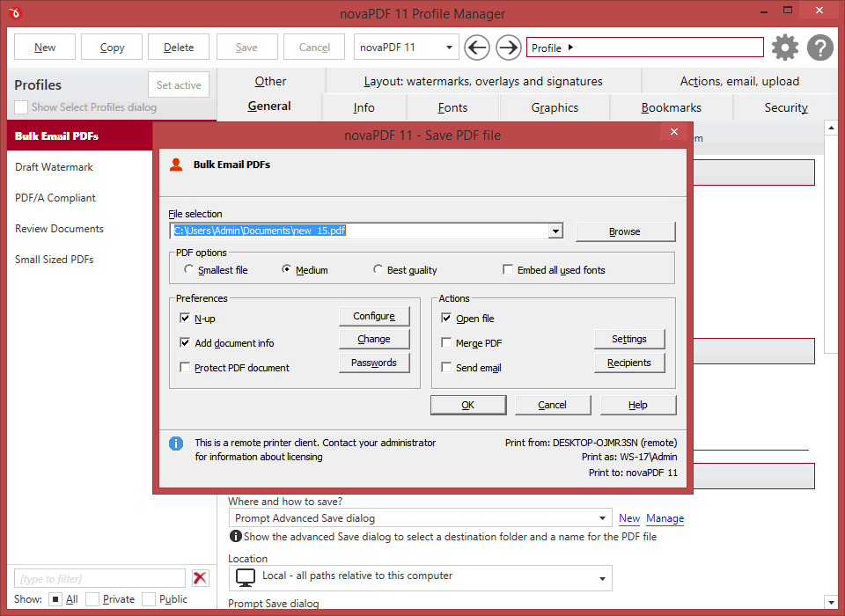Click the info icon next to Show the advanced Save dialog
The width and height of the screenshot is (845, 616).
[235, 536]
